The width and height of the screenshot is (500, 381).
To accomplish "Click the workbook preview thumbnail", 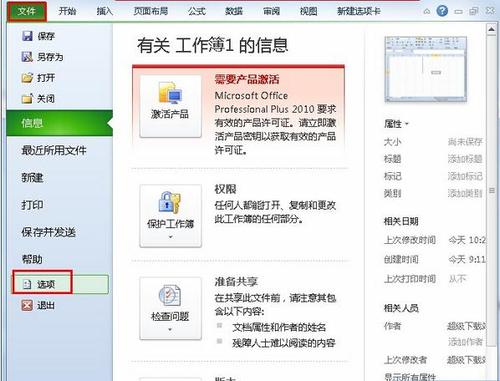I will [x=426, y=69].
